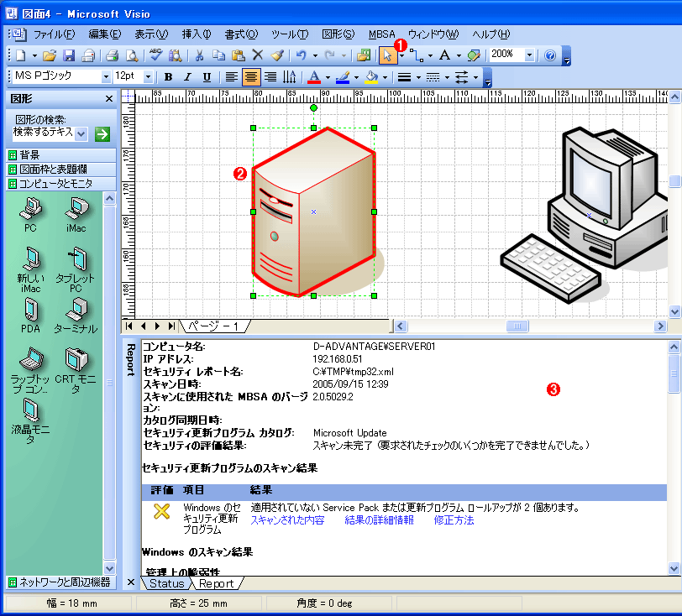Open the Shapes stencil icon in the toolbar

point(364,55)
